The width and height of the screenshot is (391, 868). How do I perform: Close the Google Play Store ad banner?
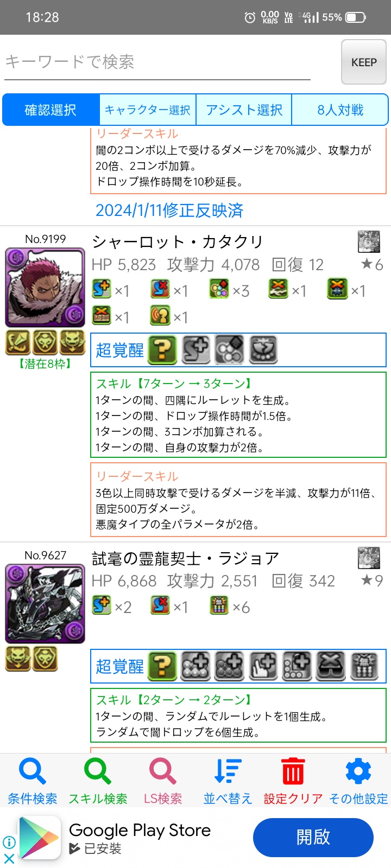pos(9,859)
